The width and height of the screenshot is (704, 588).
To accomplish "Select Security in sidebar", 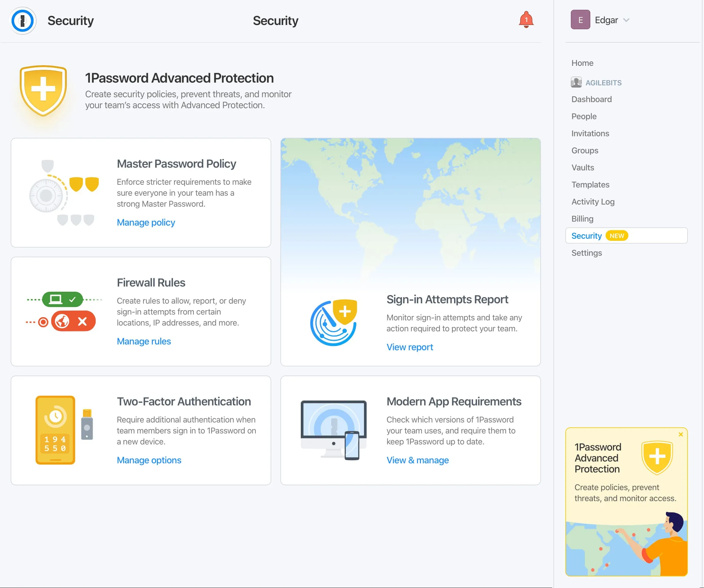I will point(626,236).
